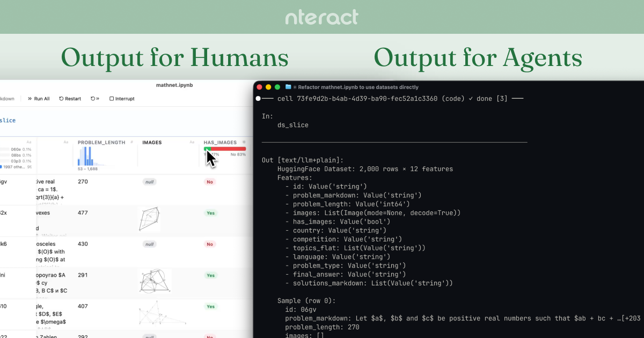The width and height of the screenshot is (644, 338).
Task: Click 'HuggingFace Dataset: 2,000 rows × 12 features'
Action: click(x=365, y=169)
